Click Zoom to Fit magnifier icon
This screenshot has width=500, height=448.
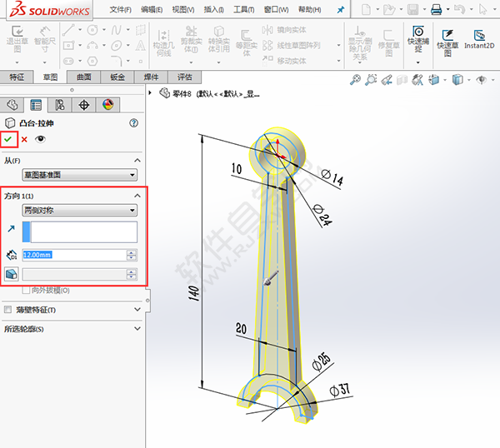point(355,80)
